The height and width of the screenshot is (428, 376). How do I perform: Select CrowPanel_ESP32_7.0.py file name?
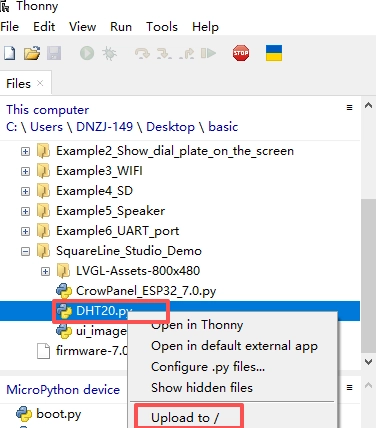(146, 291)
